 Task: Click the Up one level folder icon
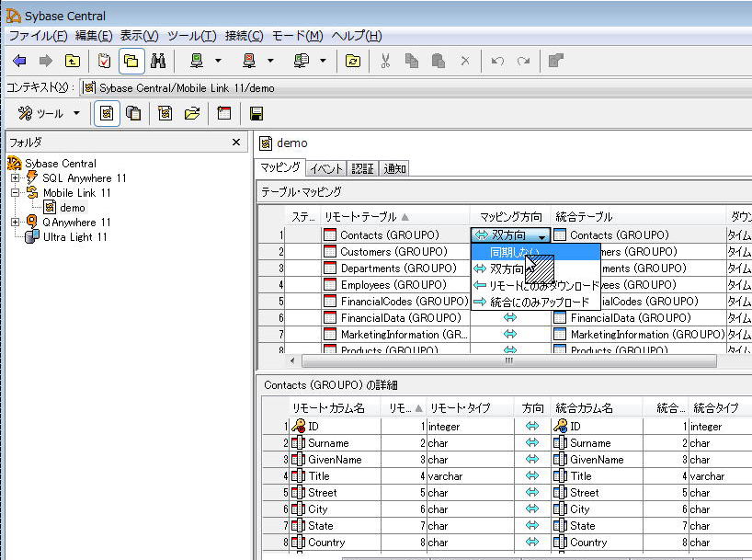72,62
